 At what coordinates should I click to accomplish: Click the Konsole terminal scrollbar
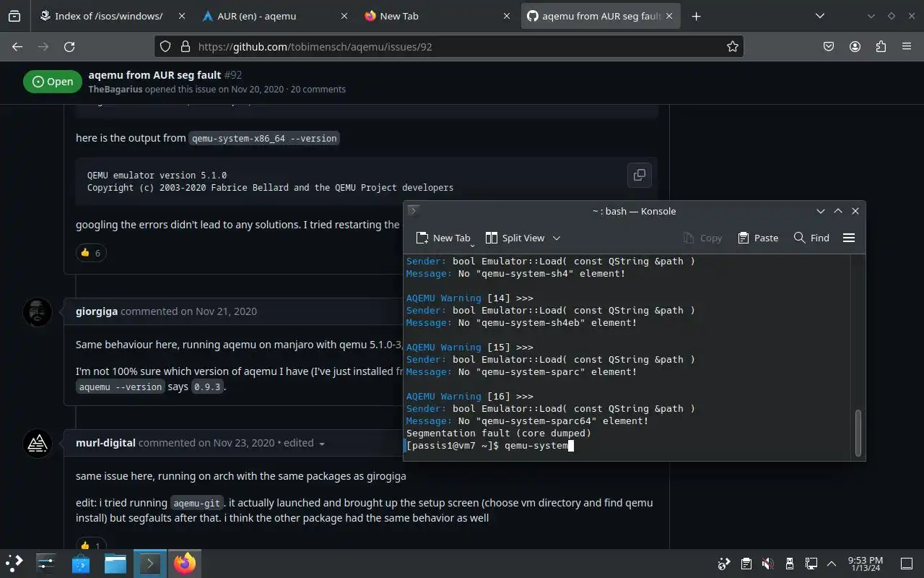858,433
